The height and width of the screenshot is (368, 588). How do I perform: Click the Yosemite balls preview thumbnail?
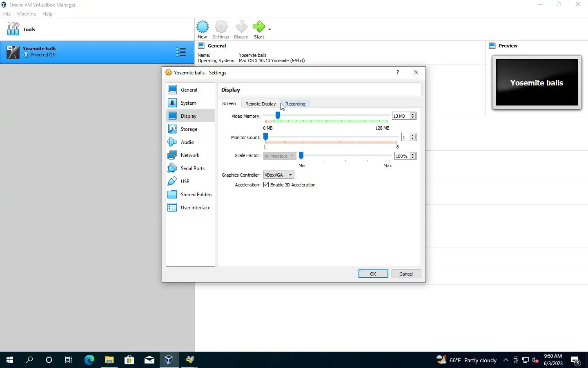[537, 83]
